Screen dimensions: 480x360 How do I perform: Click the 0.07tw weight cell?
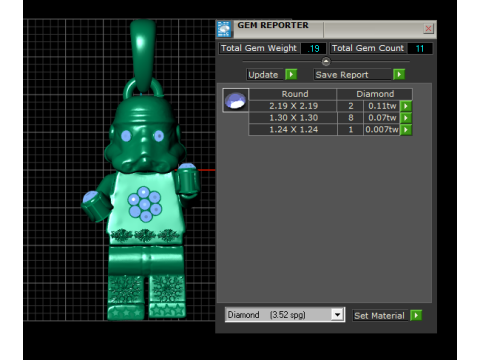382,118
